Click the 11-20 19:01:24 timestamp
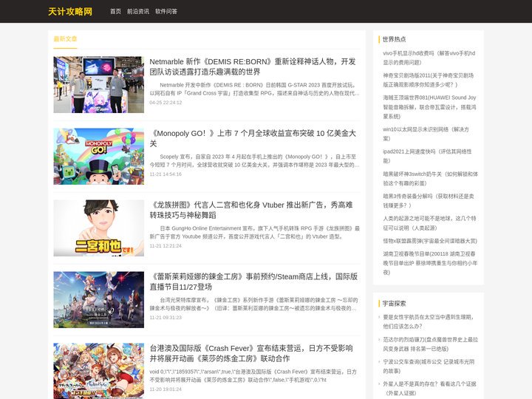The image size is (532, 399). click(x=166, y=389)
